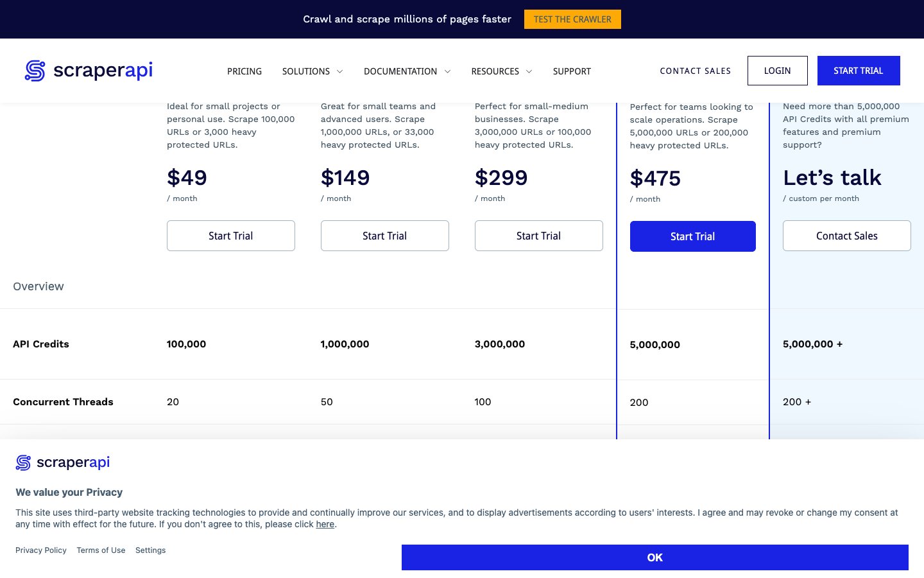924x578 pixels.
Task: Expand the Documentation dropdown menu
Action: point(407,71)
